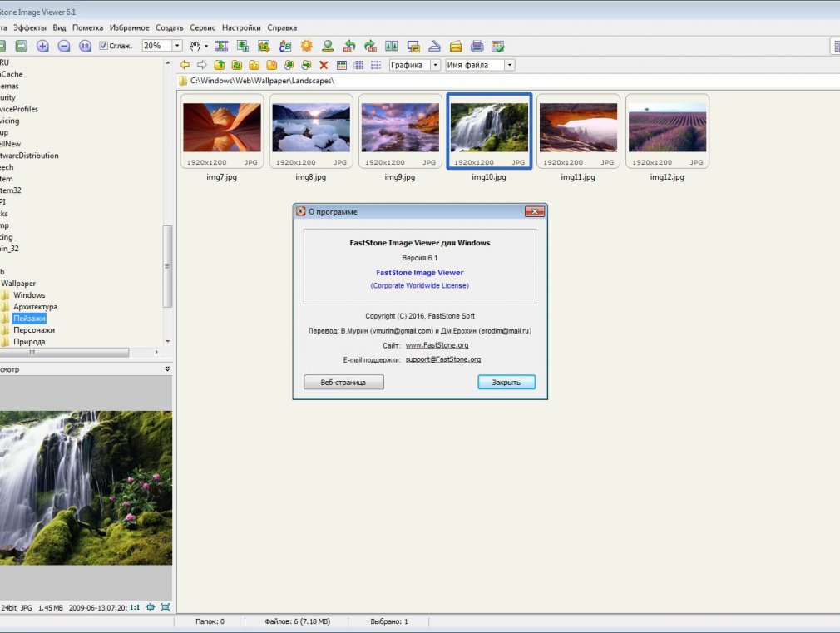Select the img7.jpg thumbnail
840x633 pixels.
222,131
